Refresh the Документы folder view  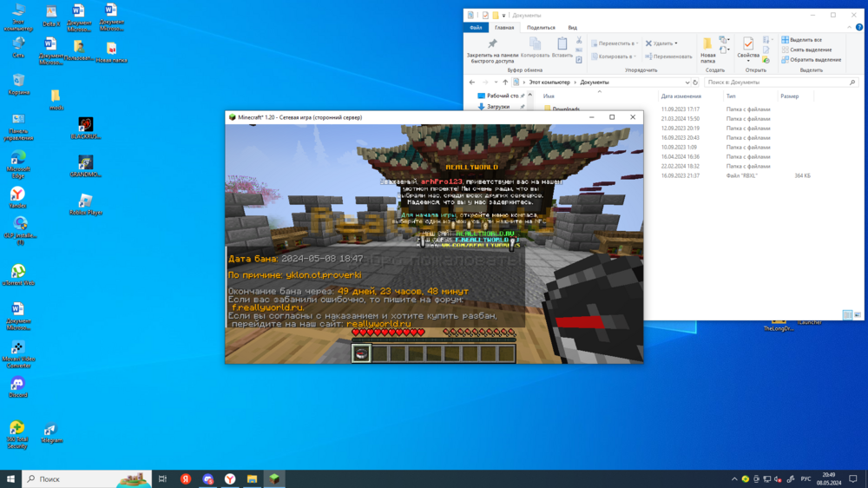695,82
